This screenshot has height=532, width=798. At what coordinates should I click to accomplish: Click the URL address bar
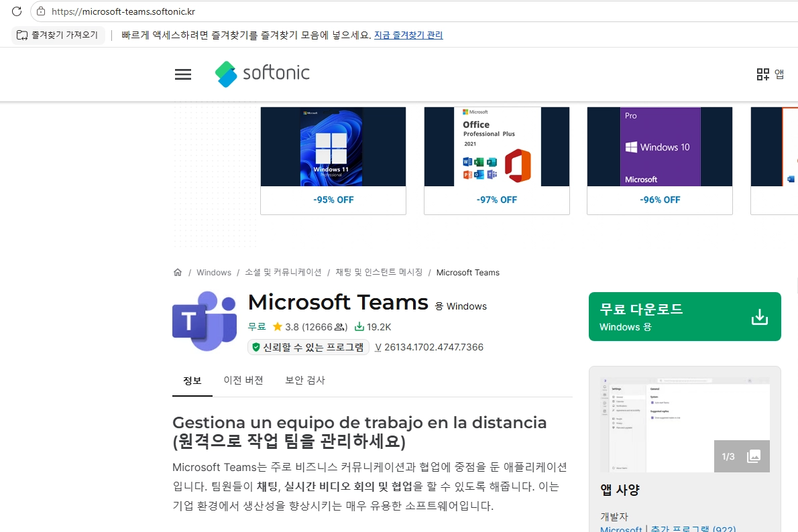tap(415, 11)
